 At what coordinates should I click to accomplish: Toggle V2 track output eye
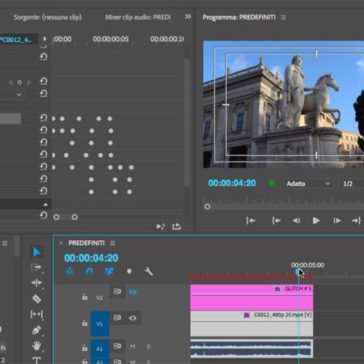coord(133,292)
